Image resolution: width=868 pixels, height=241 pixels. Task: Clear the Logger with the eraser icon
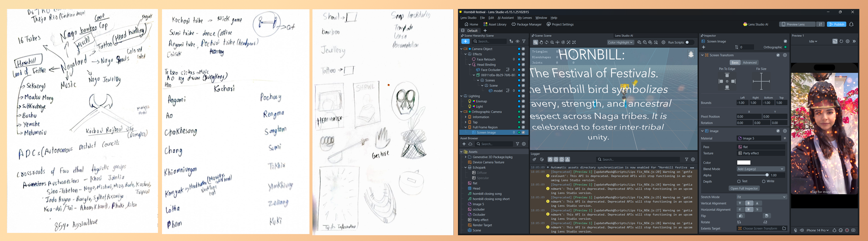(534, 160)
